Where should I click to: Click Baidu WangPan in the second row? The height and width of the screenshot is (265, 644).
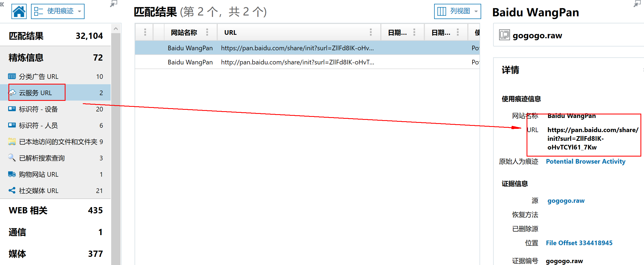[190, 62]
